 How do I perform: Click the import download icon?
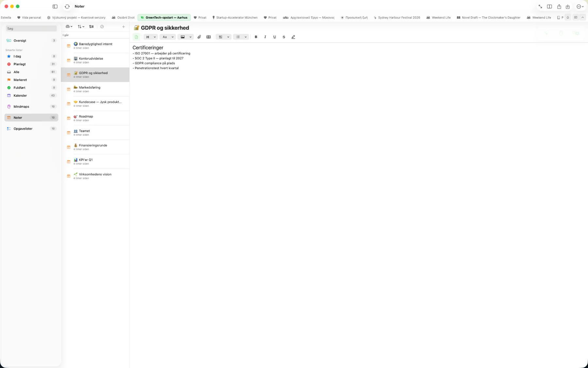[x=568, y=7]
